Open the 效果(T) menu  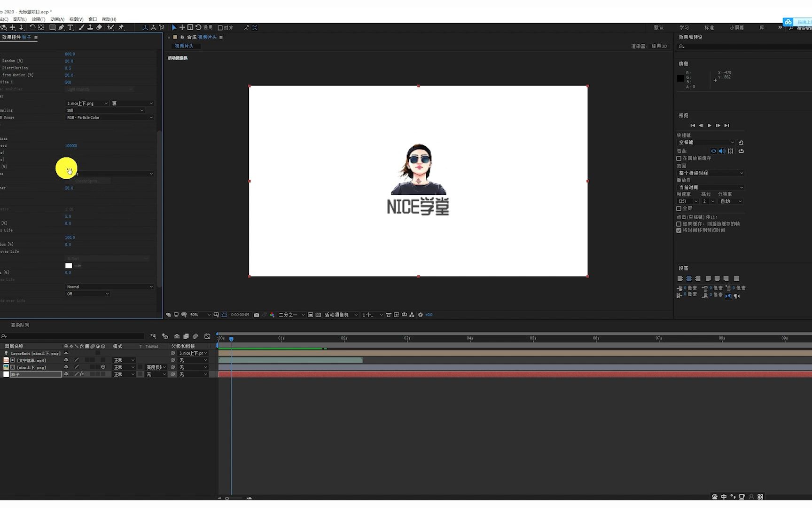tap(39, 19)
